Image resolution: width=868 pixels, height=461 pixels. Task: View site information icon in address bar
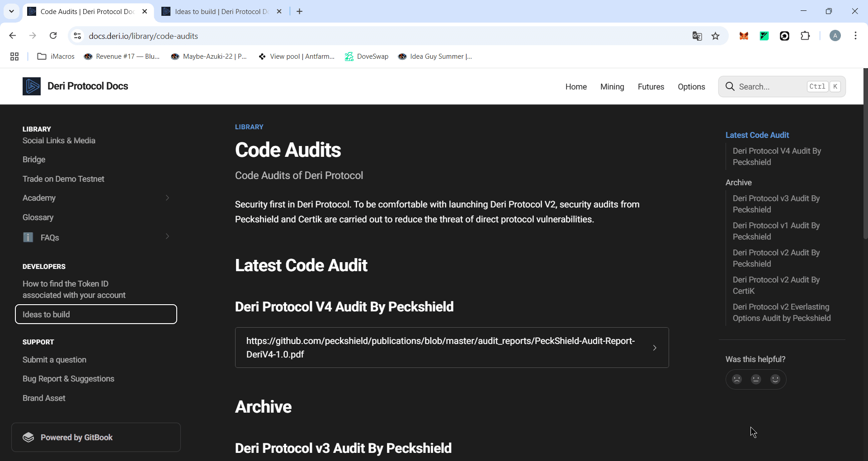coord(77,36)
